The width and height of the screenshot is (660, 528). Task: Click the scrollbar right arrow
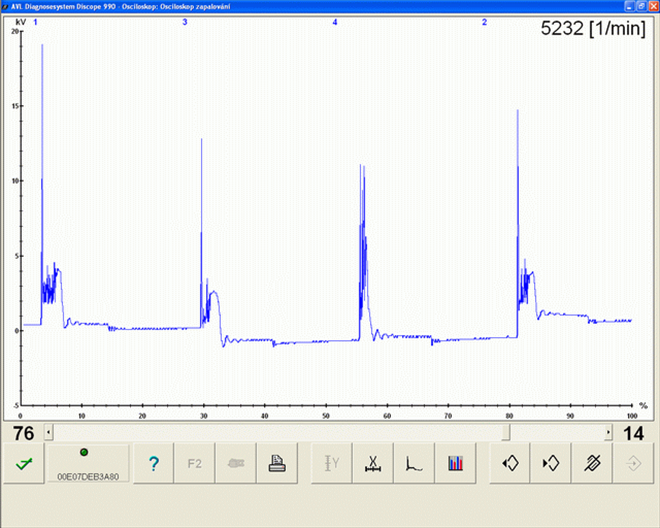(607, 432)
